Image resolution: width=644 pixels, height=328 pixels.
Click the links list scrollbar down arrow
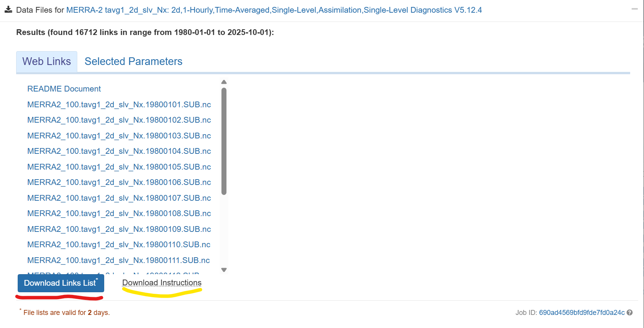[x=224, y=270]
